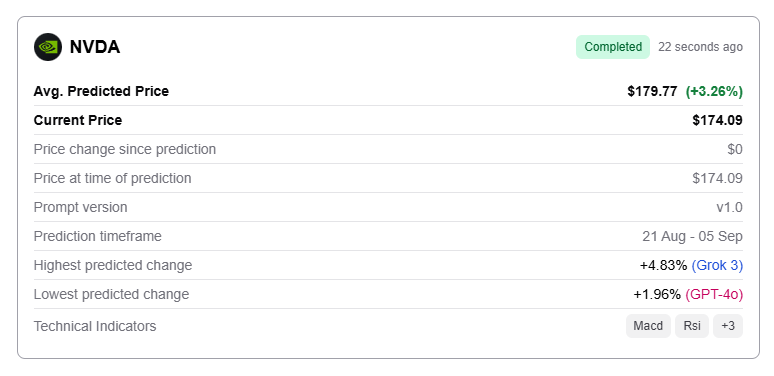Click the Prediction timeframe 21 Aug - 05 Sep
The image size is (774, 376).
[x=692, y=236]
